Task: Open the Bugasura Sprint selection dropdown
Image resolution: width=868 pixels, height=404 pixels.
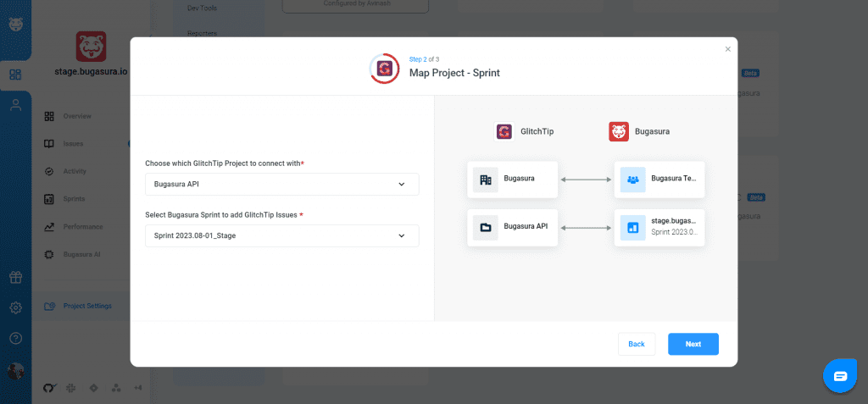Action: [281, 235]
